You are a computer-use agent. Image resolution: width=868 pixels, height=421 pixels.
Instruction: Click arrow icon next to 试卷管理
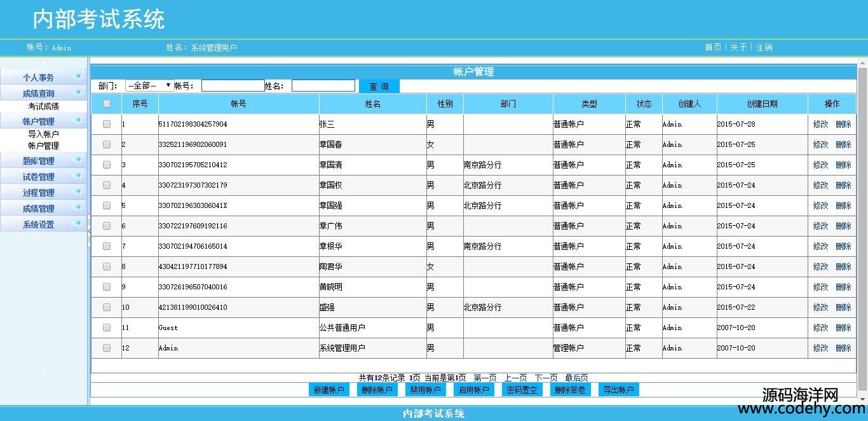pos(78,176)
